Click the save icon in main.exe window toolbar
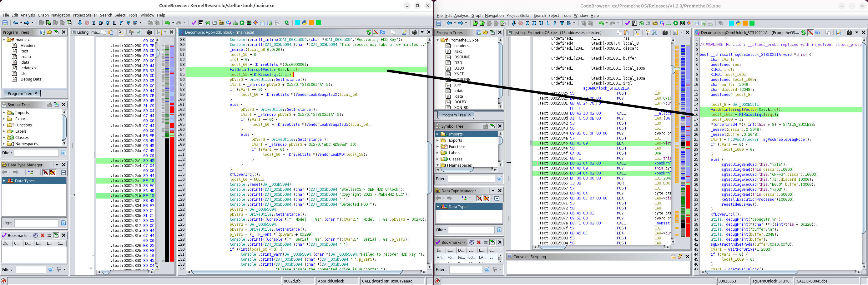Image resolution: width=868 pixels, height=285 pixels. pyautogui.click(x=5, y=23)
